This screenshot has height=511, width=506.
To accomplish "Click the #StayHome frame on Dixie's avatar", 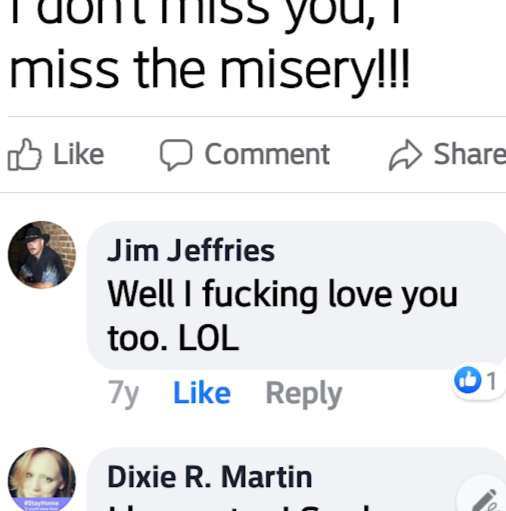I will [42, 504].
